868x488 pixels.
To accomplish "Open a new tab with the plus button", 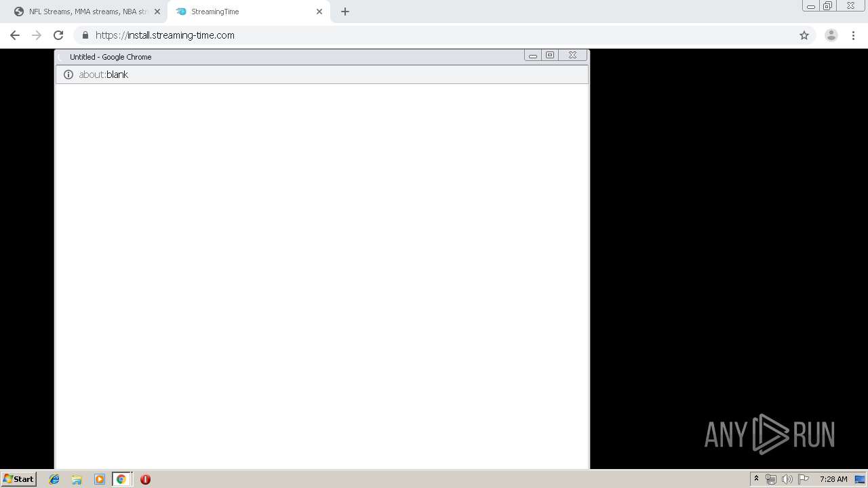I will pyautogui.click(x=345, y=12).
